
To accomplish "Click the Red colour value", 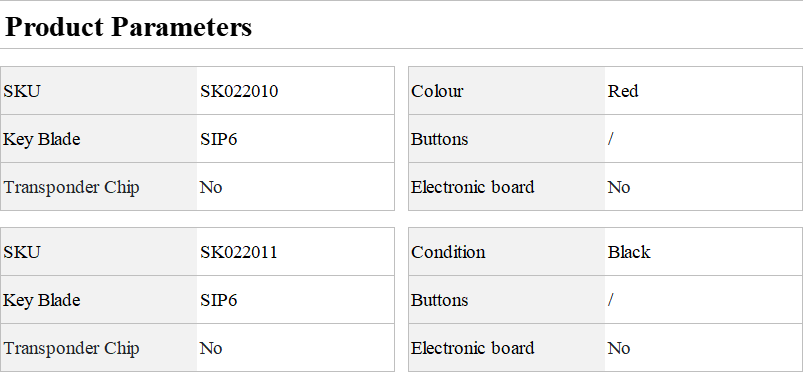I will coord(623,91).
